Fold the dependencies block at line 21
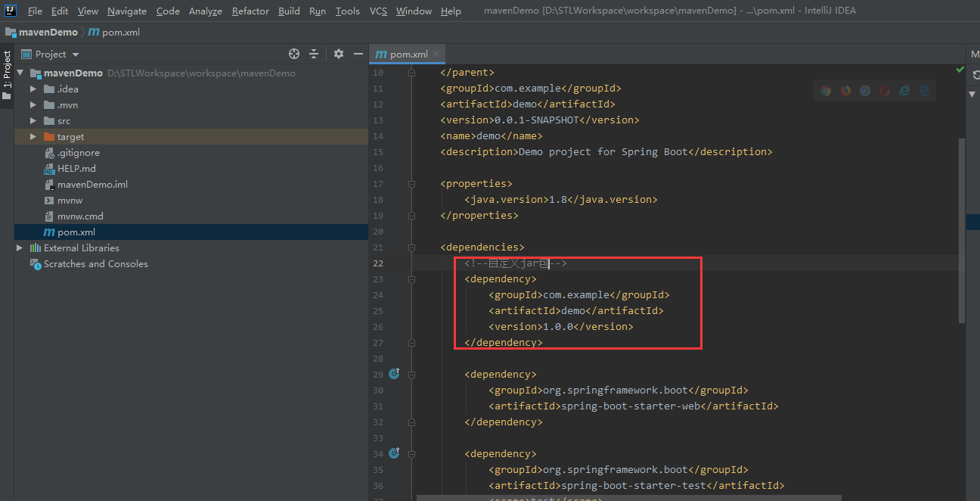The height and width of the screenshot is (501, 980). pos(411,247)
